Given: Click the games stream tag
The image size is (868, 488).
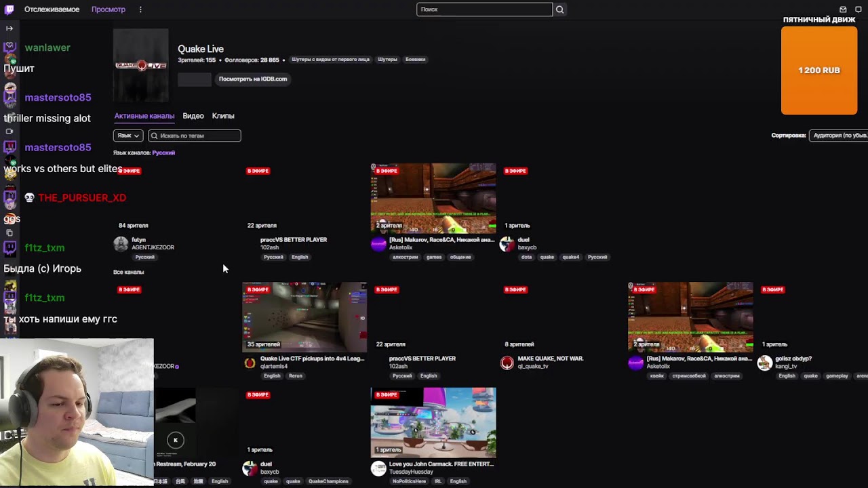Looking at the screenshot, I should (x=434, y=258).
